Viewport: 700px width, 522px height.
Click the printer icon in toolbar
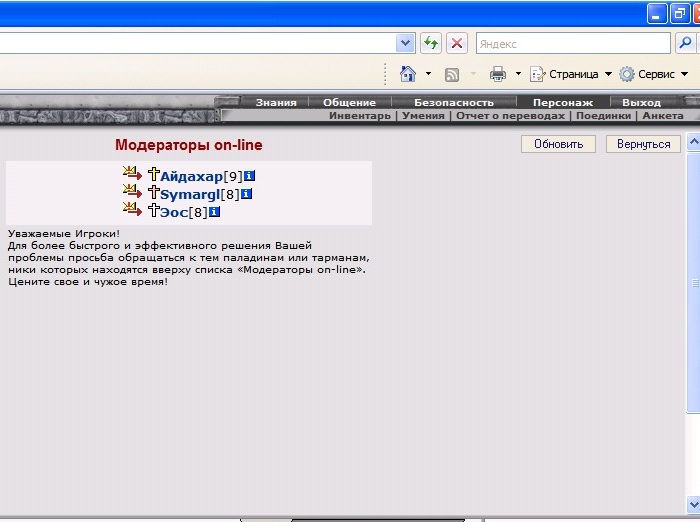click(498, 74)
